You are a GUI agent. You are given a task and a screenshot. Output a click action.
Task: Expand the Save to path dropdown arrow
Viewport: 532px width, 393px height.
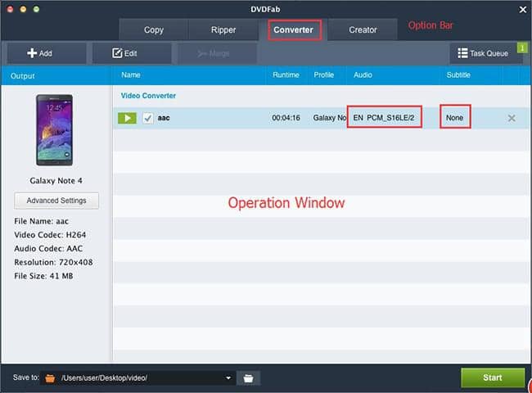pos(228,377)
